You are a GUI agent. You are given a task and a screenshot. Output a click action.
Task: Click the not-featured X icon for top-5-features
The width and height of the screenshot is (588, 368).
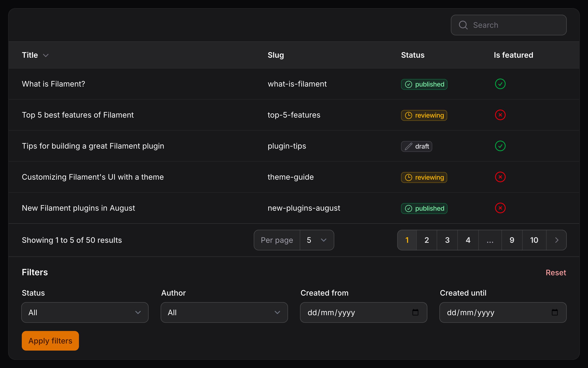500,115
